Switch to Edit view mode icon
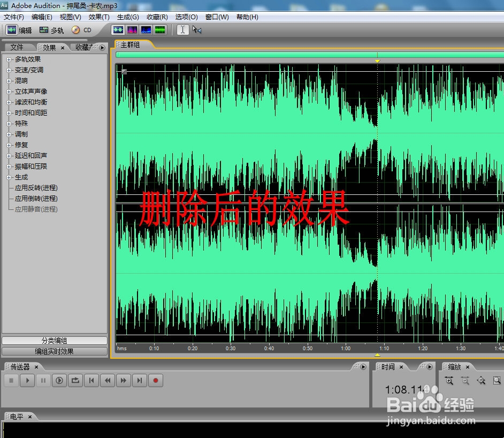The image size is (504, 438). (12, 30)
